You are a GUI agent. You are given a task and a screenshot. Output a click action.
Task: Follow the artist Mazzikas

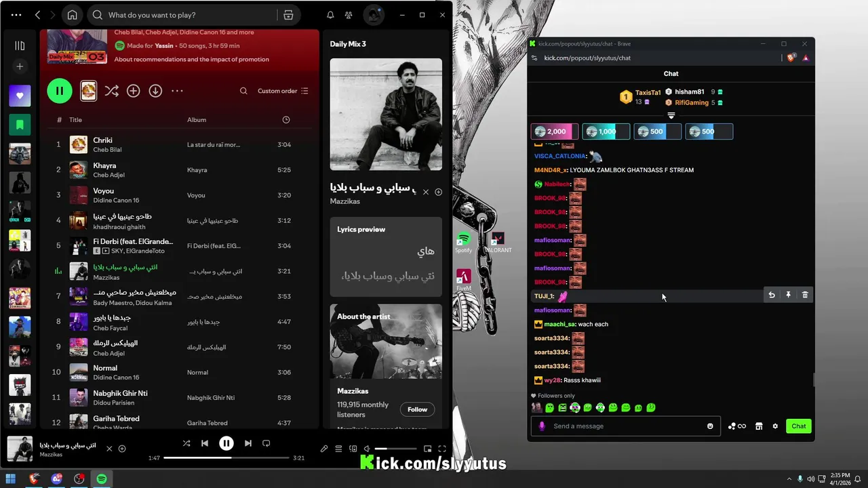(417, 409)
